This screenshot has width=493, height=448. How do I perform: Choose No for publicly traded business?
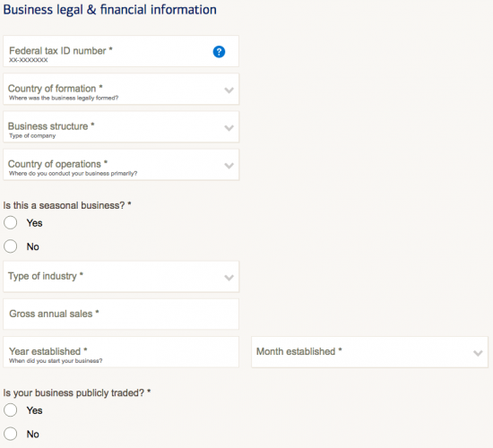tap(11, 434)
